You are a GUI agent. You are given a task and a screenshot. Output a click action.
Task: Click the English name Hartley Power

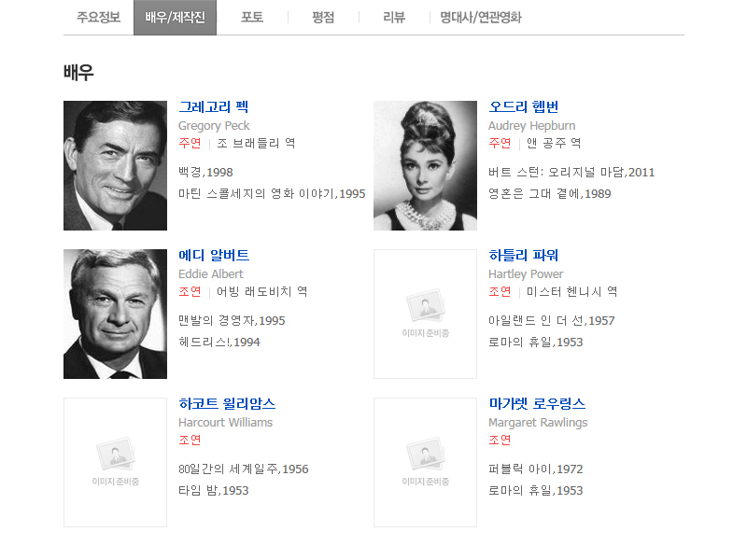(x=526, y=274)
